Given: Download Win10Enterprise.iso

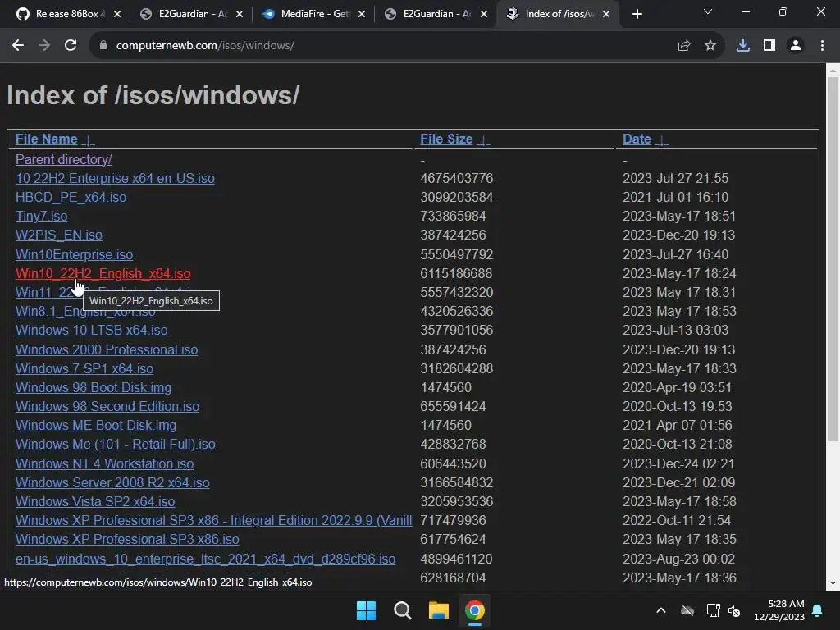Looking at the screenshot, I should click(74, 254).
